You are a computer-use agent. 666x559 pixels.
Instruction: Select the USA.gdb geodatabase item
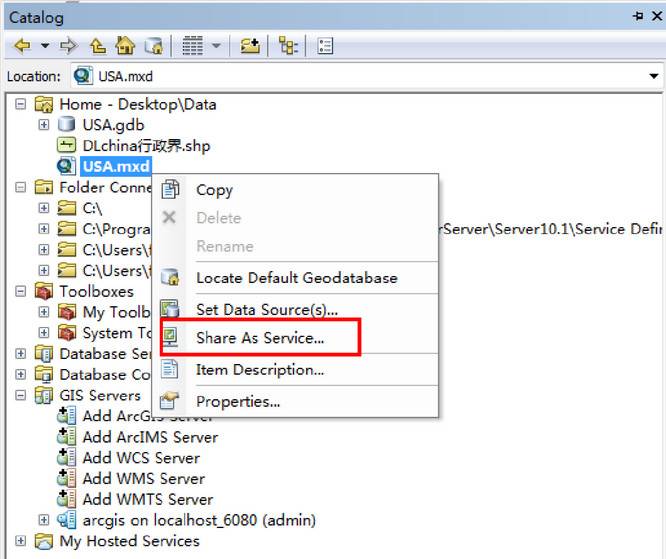113,125
